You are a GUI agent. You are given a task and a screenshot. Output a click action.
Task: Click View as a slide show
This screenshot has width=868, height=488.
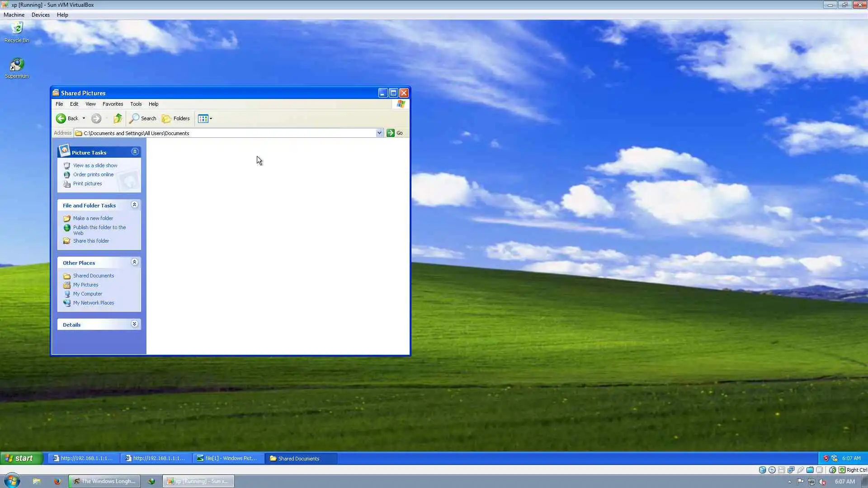pos(95,165)
